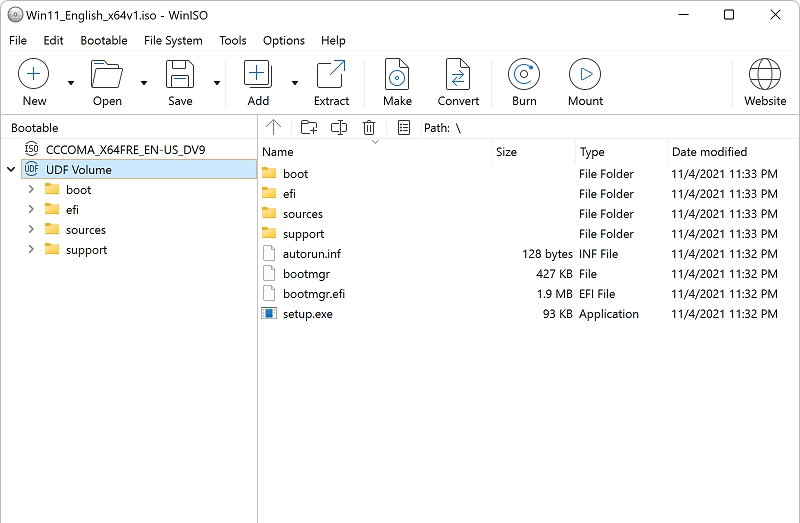Click the new folder icon in path bar
This screenshot has height=523, width=800.
[309, 127]
